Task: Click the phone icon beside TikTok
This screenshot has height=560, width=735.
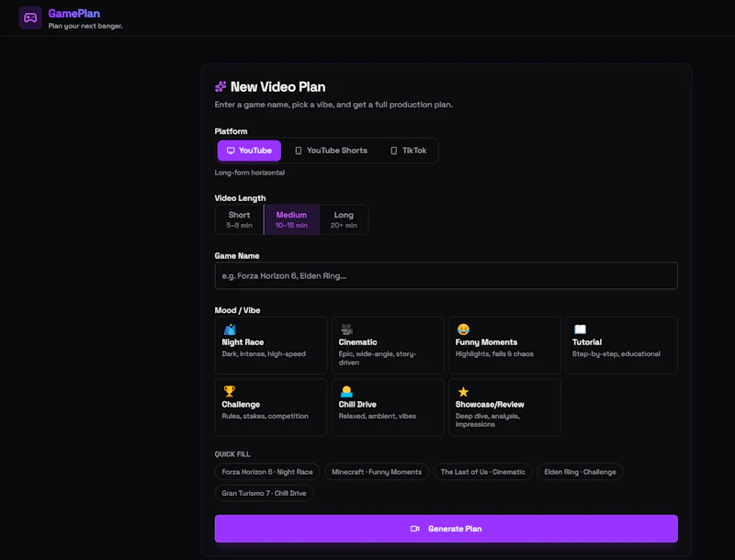Action: pos(394,151)
